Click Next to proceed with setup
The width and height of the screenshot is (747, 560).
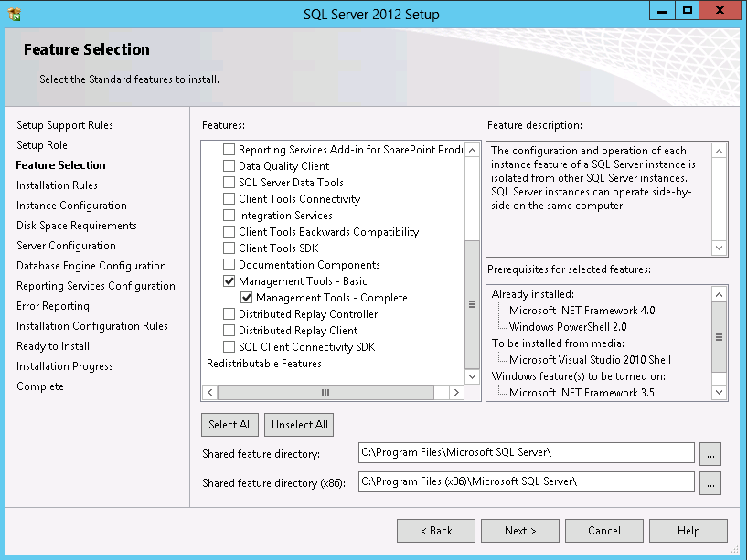click(519, 530)
